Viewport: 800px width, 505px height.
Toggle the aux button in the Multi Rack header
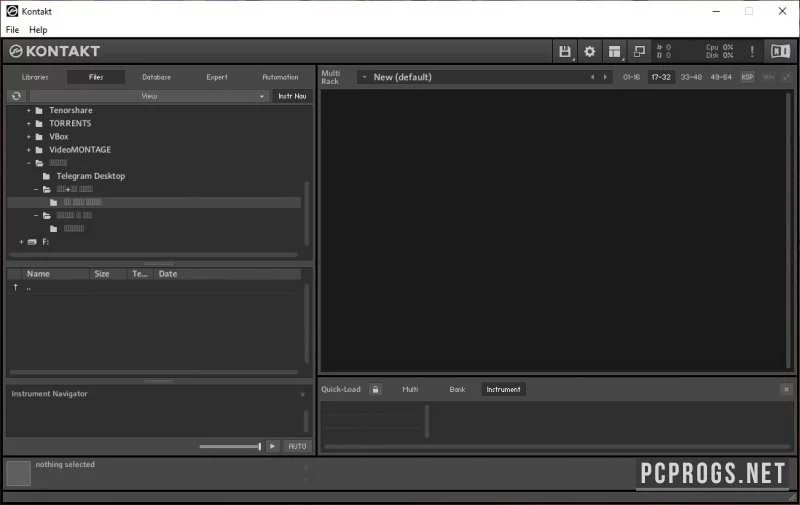click(x=768, y=77)
